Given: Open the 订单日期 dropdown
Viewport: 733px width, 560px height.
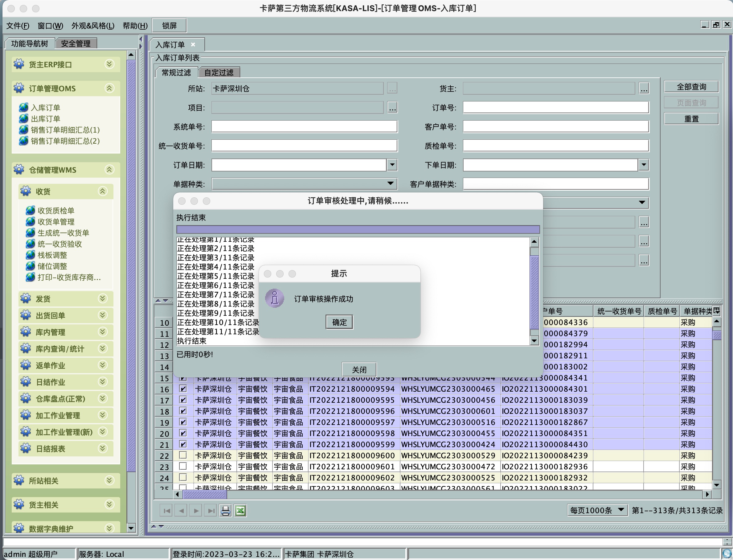Looking at the screenshot, I should click(392, 165).
